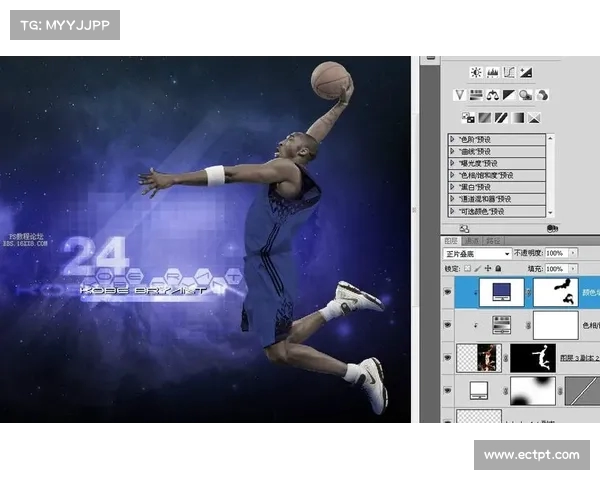This screenshot has height=480, width=600.
Task: Add a Channel Mixer adjustment layer
Action: click(542, 95)
